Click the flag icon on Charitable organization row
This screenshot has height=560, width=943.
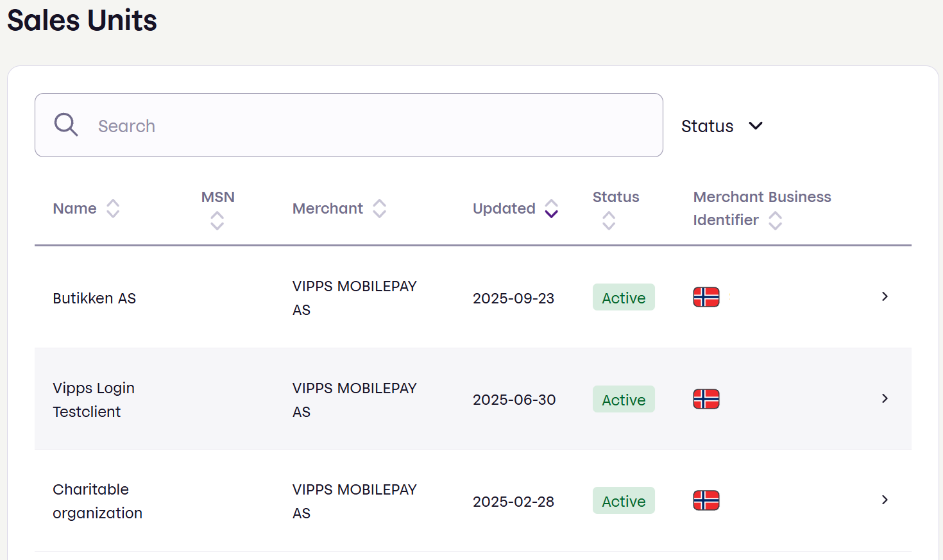click(706, 500)
